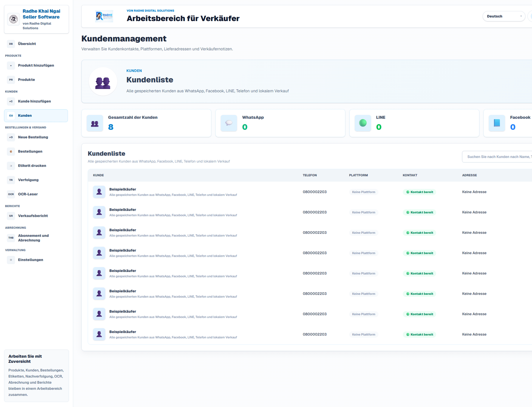
Task: Click the Produkt hinzufügen plus icon
Action: point(11,66)
